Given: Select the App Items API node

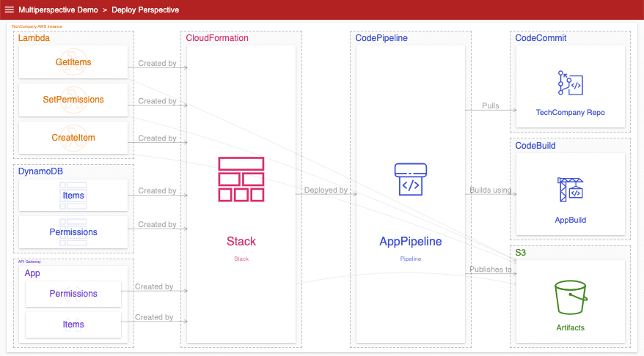Looking at the screenshot, I should click(x=73, y=325).
